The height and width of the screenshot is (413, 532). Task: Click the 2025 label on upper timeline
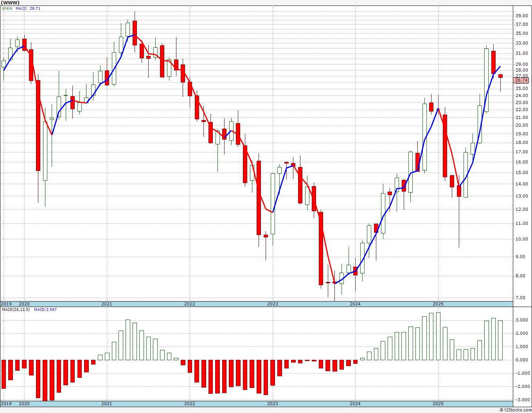pyautogui.click(x=438, y=304)
